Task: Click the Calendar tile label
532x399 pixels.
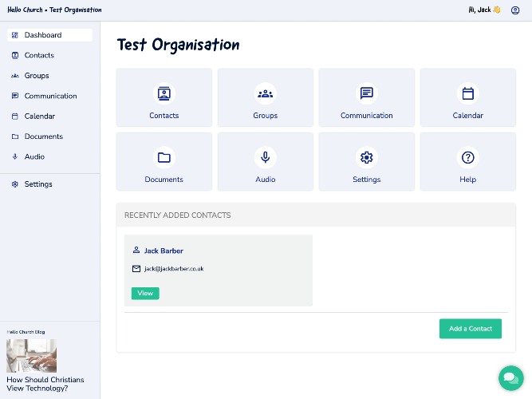Action: pos(468,116)
